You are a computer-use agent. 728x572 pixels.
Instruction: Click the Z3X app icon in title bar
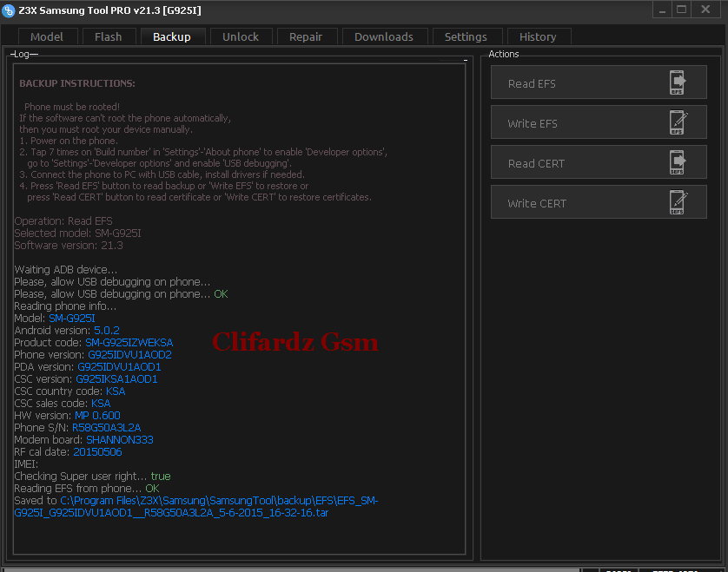click(9, 10)
